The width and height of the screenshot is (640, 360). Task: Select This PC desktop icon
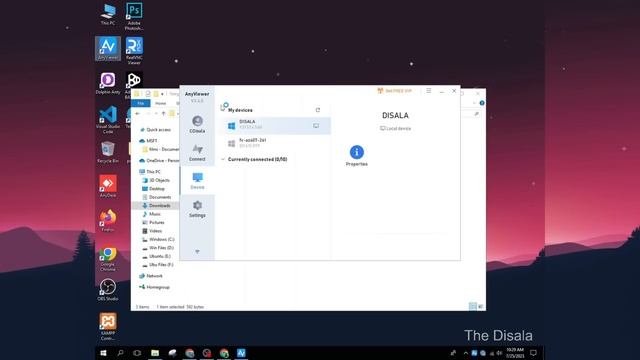(108, 14)
